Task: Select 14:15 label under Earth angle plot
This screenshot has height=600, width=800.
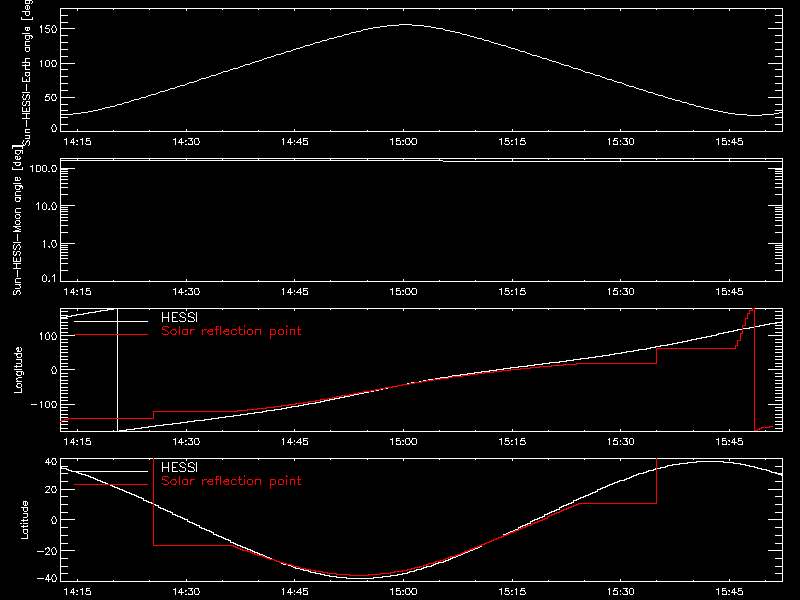Action: pos(77,142)
